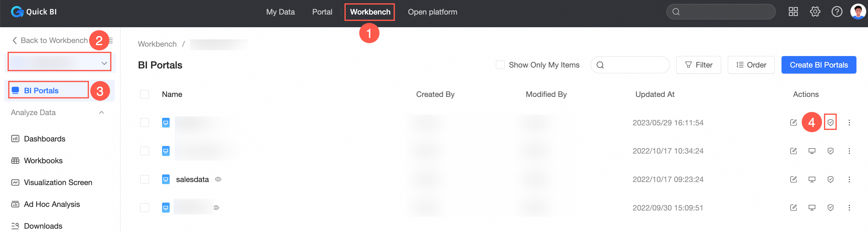The height and width of the screenshot is (232, 868).
Task: Click preview monitor icon for 2022/10/17 10:34:24 row
Action: [x=812, y=151]
